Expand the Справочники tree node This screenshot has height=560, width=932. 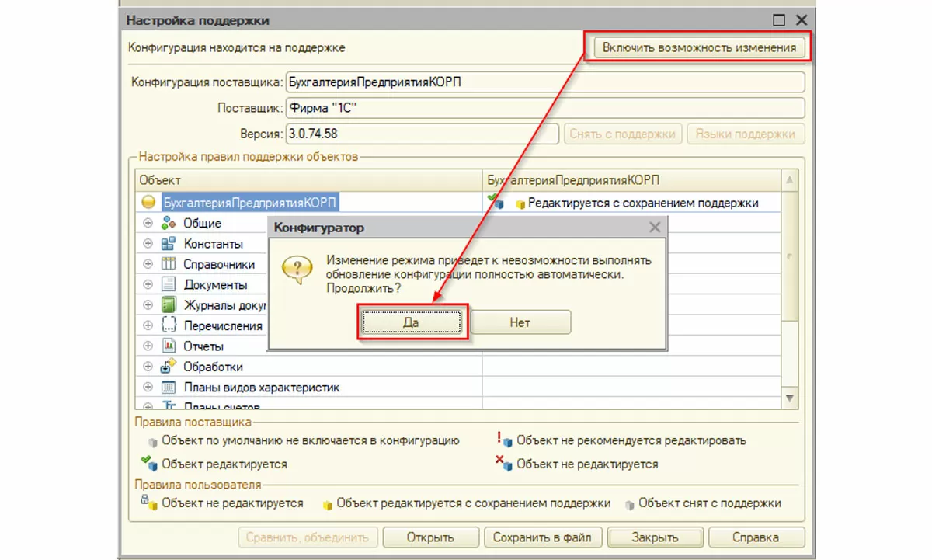coord(148,264)
